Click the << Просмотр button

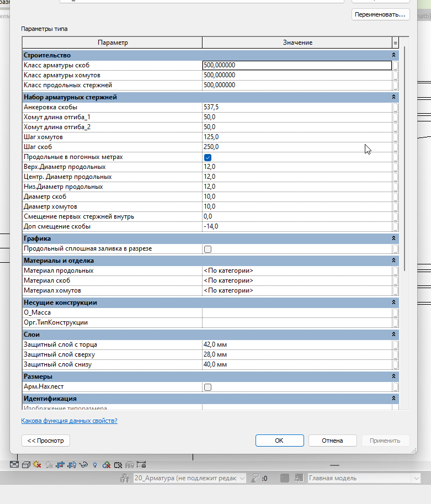(x=46, y=441)
